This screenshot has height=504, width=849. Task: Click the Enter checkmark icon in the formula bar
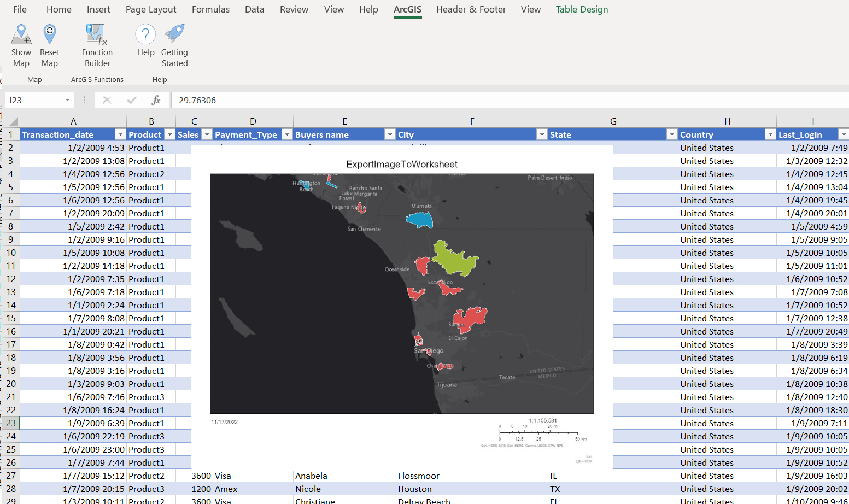click(x=131, y=100)
